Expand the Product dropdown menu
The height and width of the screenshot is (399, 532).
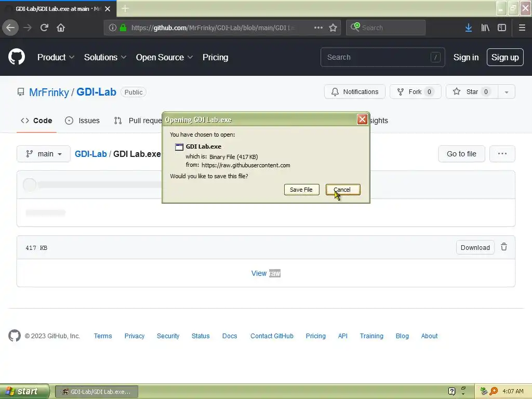pos(56,57)
